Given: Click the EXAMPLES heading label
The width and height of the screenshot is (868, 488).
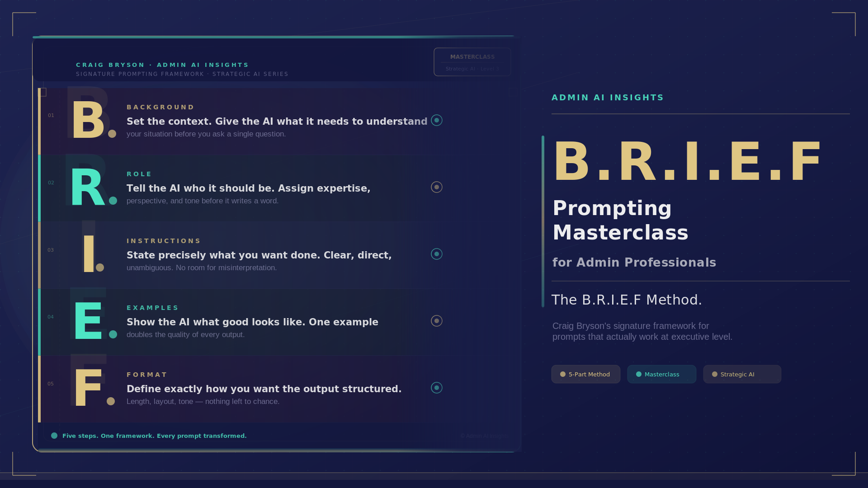Looking at the screenshot, I should (153, 308).
